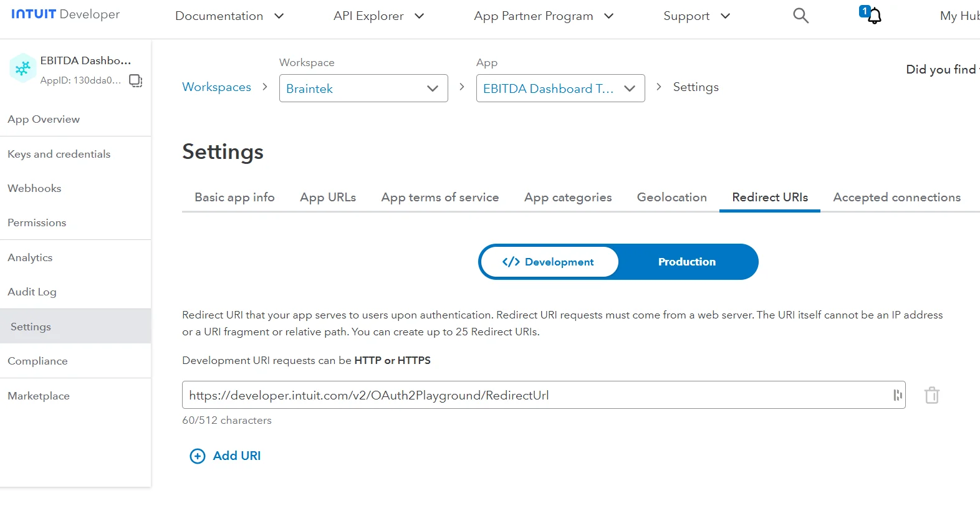Expand the Documentation menu
The image size is (980, 531).
229,16
